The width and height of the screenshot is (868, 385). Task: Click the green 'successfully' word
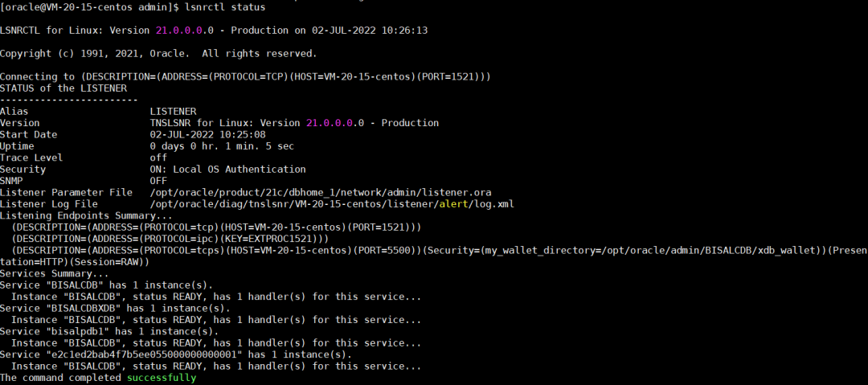tap(161, 378)
